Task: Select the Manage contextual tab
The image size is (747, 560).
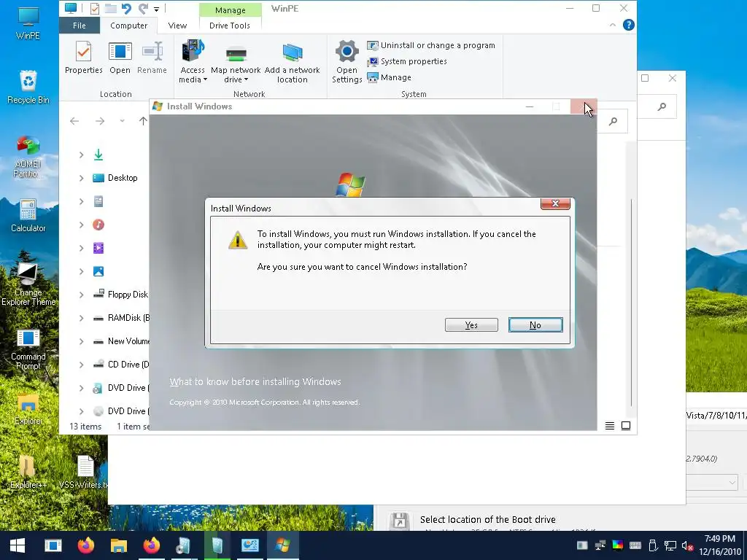Action: point(230,10)
